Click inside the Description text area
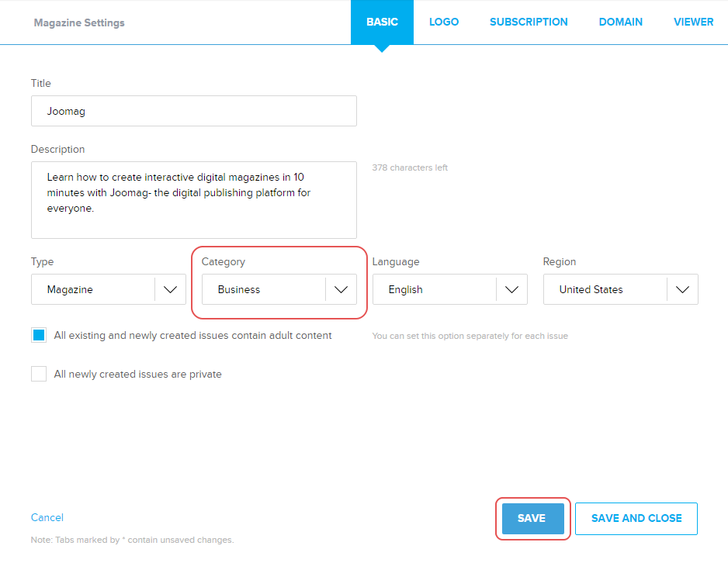Viewport: 728px width, 563px height. [x=194, y=199]
